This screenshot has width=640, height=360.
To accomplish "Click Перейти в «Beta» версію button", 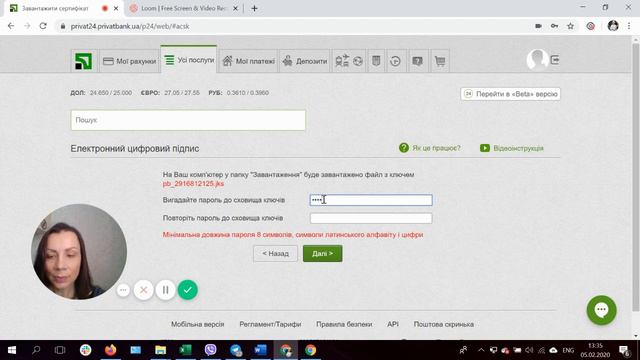I will click(x=511, y=94).
